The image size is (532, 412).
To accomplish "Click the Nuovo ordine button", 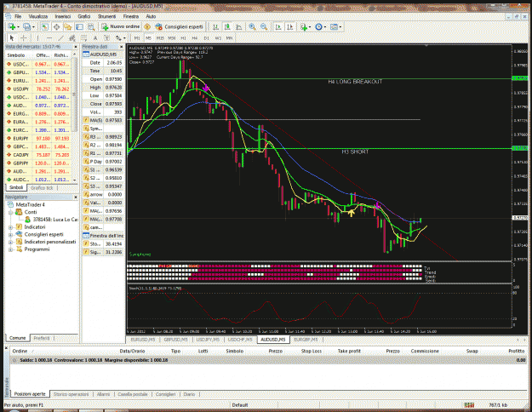I will (121, 26).
